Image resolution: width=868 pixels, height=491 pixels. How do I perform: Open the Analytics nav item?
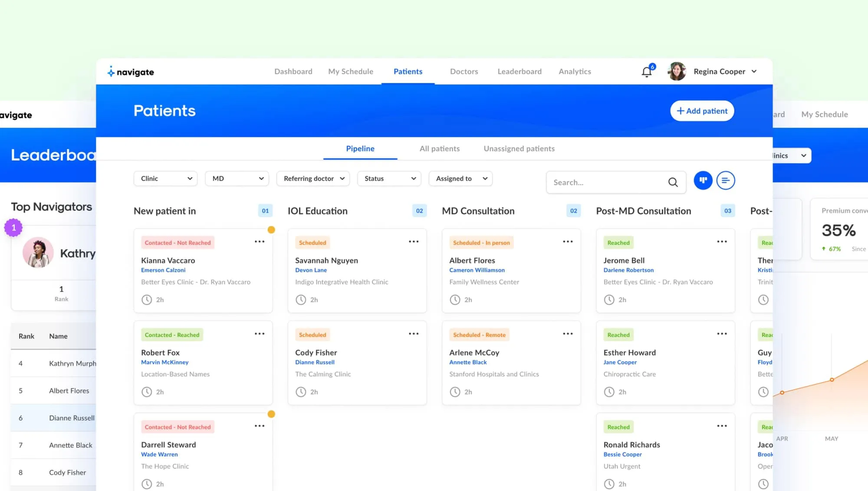(575, 72)
